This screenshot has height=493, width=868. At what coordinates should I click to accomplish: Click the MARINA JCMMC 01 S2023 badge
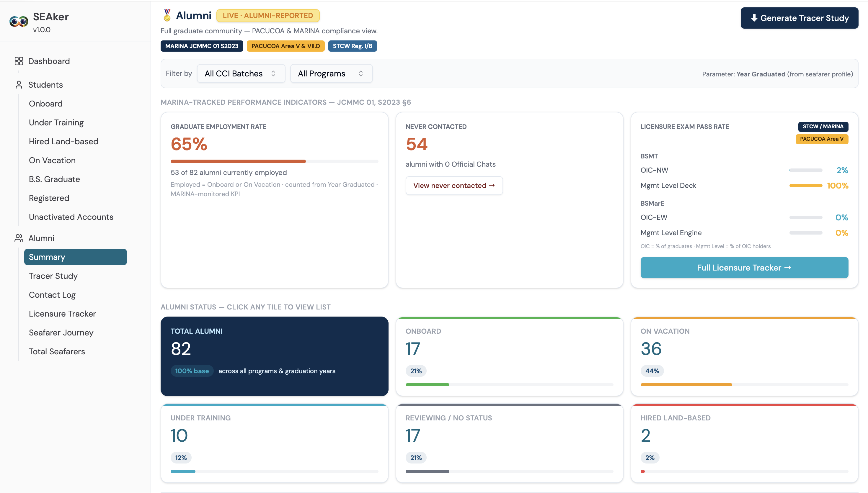202,46
